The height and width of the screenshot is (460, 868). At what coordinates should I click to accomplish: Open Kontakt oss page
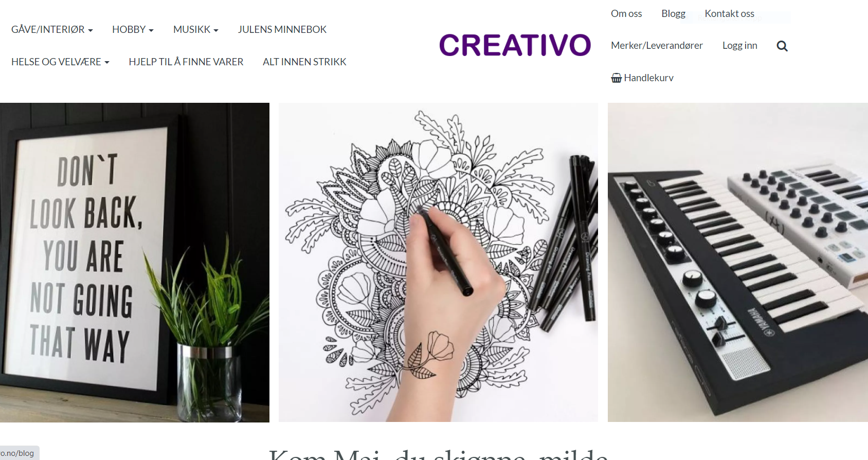(729, 13)
